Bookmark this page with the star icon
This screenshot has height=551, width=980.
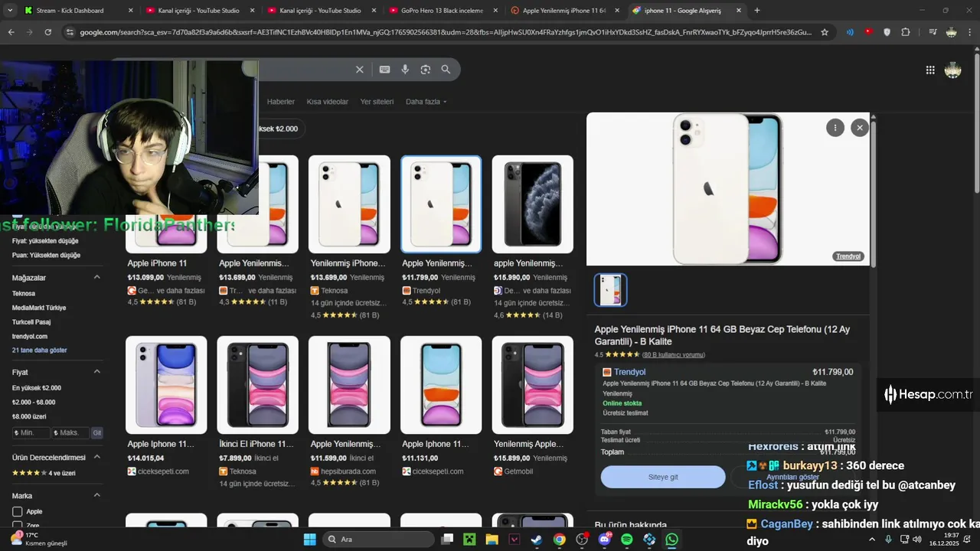point(825,32)
